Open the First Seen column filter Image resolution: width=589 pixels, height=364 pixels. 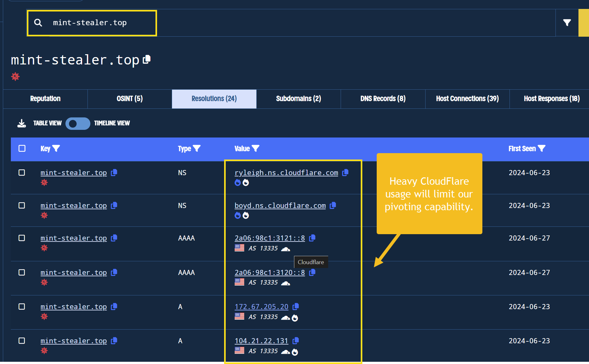pos(541,148)
